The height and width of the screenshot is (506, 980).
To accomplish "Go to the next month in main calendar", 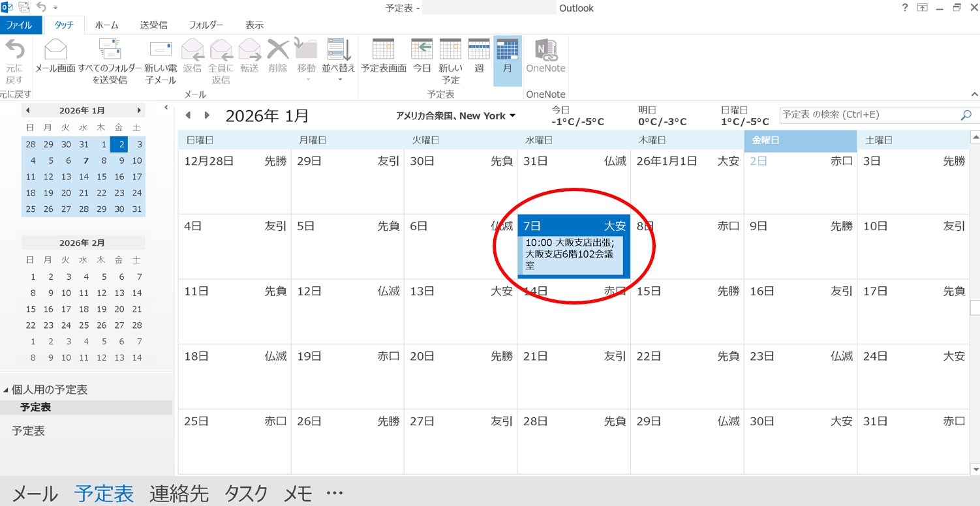I will [207, 115].
